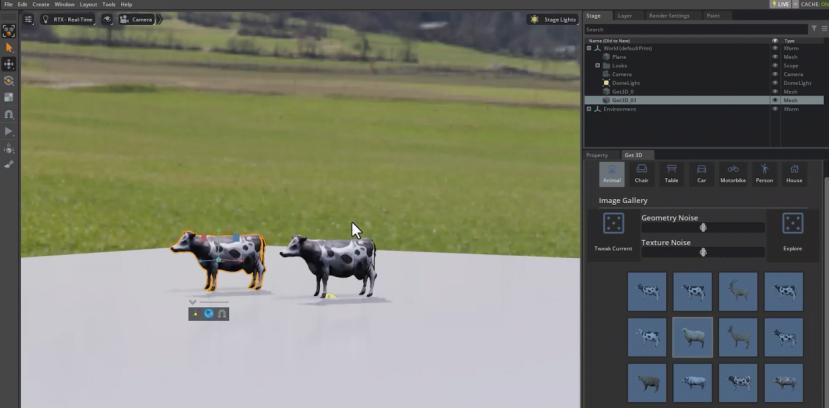Activate the Rotate tool in the left toolbar
The width and height of the screenshot is (830, 408).
[8, 81]
